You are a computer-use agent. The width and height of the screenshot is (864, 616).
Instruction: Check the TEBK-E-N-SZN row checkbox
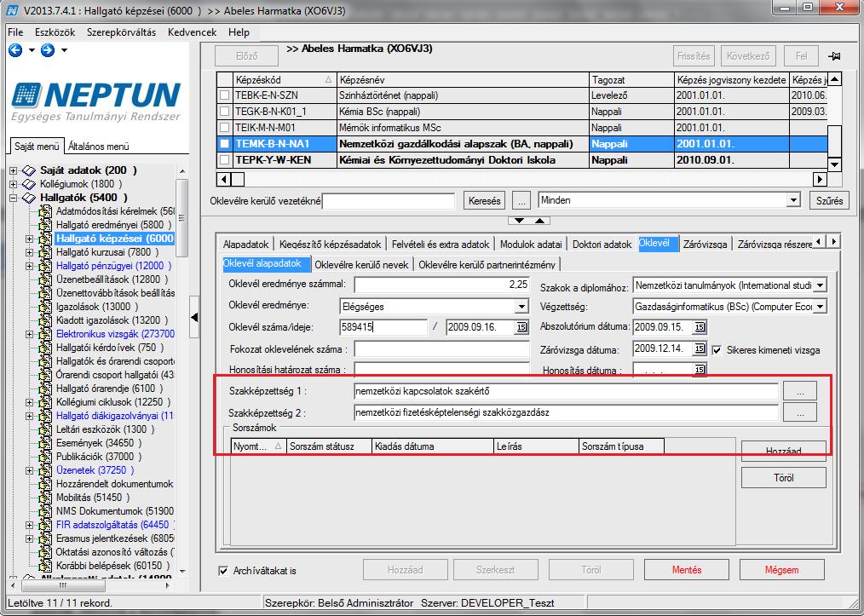coord(224,95)
